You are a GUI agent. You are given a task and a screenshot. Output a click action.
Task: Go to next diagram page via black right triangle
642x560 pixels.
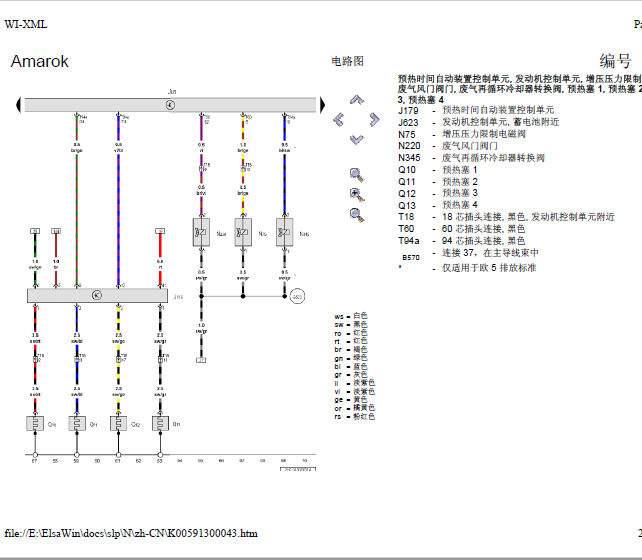click(x=323, y=105)
